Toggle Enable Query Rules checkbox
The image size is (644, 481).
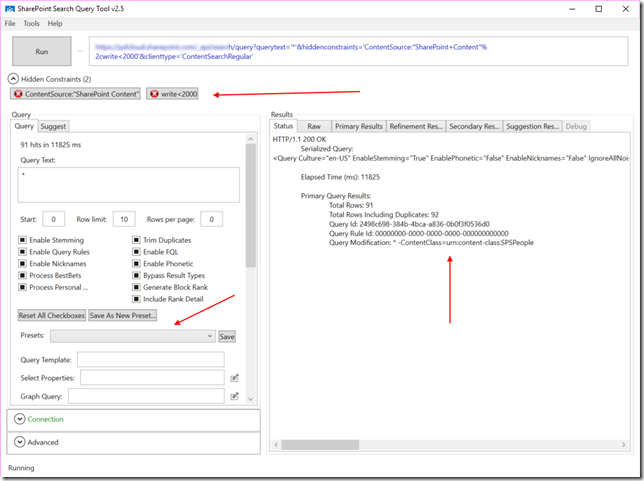tap(23, 252)
